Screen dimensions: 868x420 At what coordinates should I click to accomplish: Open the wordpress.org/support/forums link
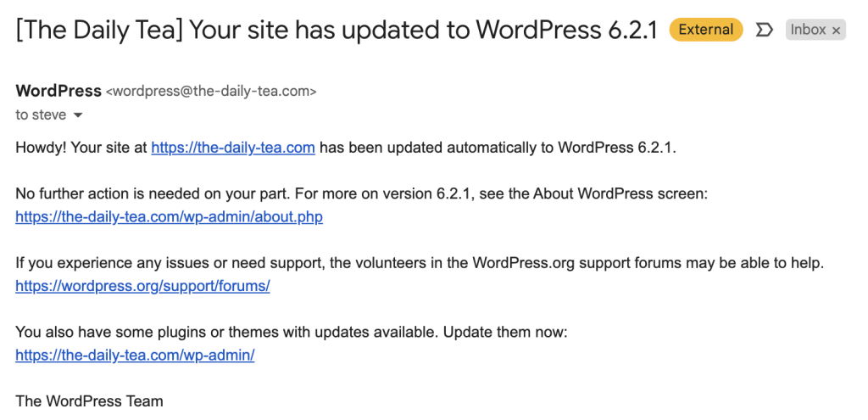click(x=142, y=286)
